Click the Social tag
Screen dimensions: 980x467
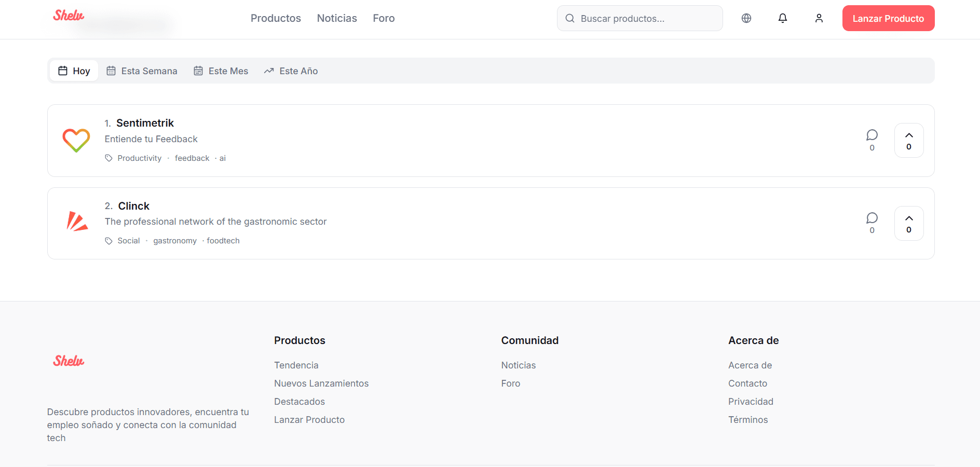pos(129,241)
